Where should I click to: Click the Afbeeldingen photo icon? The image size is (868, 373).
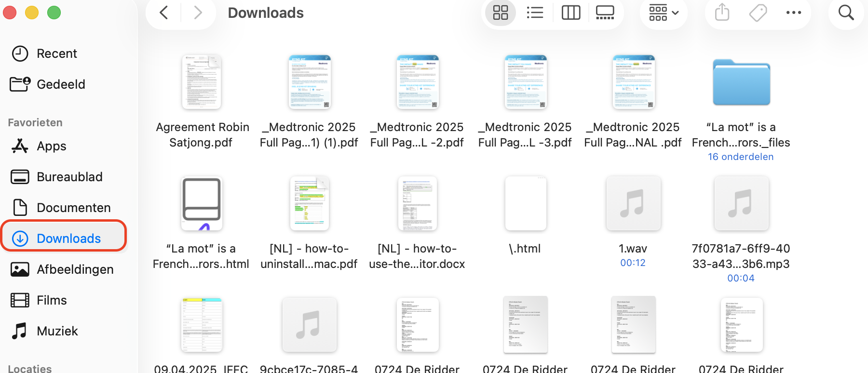[20, 269]
